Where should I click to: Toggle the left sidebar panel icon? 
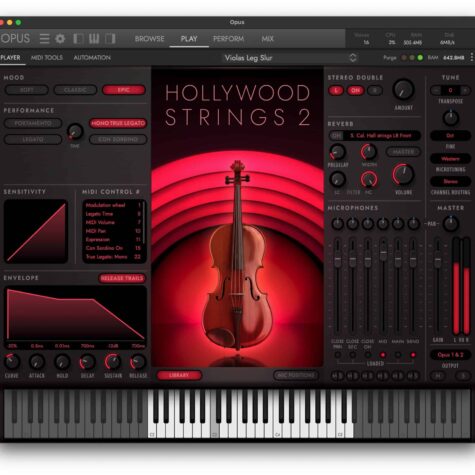(78, 39)
